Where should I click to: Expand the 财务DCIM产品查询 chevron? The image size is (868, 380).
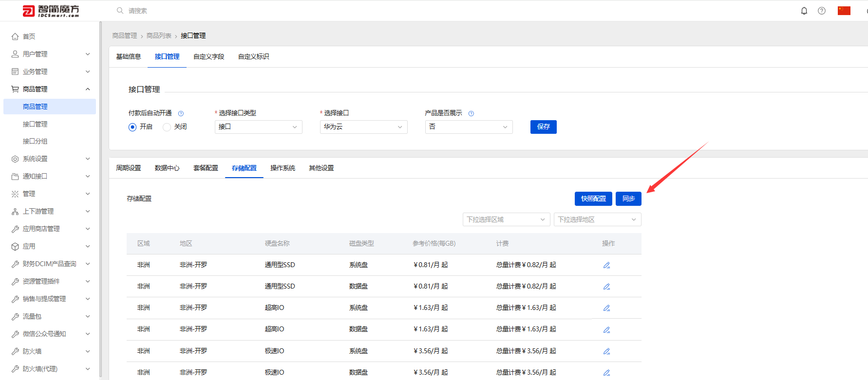(88, 264)
